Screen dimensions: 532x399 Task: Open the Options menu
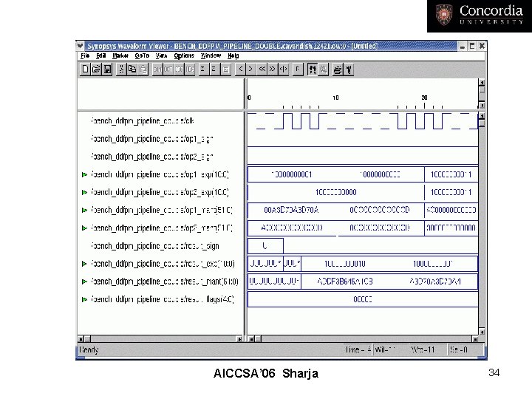coord(184,55)
